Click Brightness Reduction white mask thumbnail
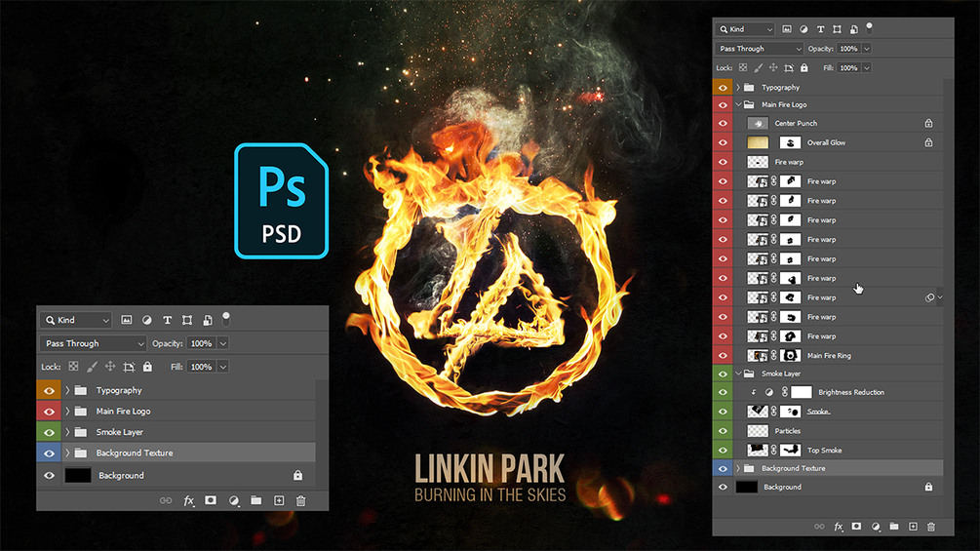Viewport: 980px width, 551px height. tap(802, 392)
